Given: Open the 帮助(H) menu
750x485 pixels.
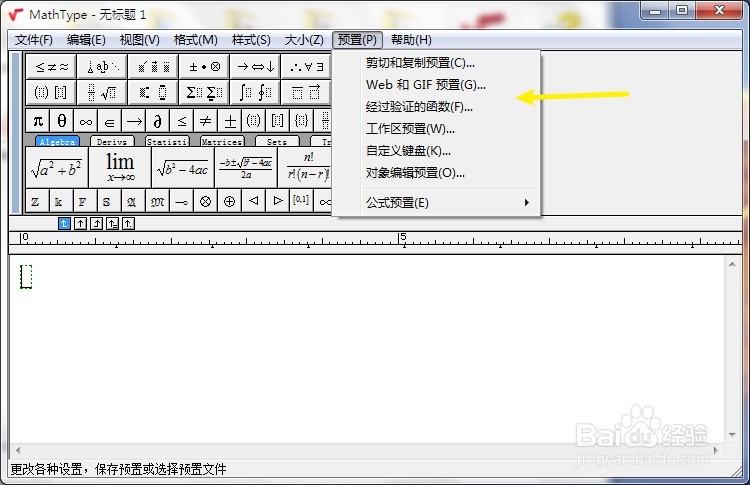Looking at the screenshot, I should pos(411,40).
